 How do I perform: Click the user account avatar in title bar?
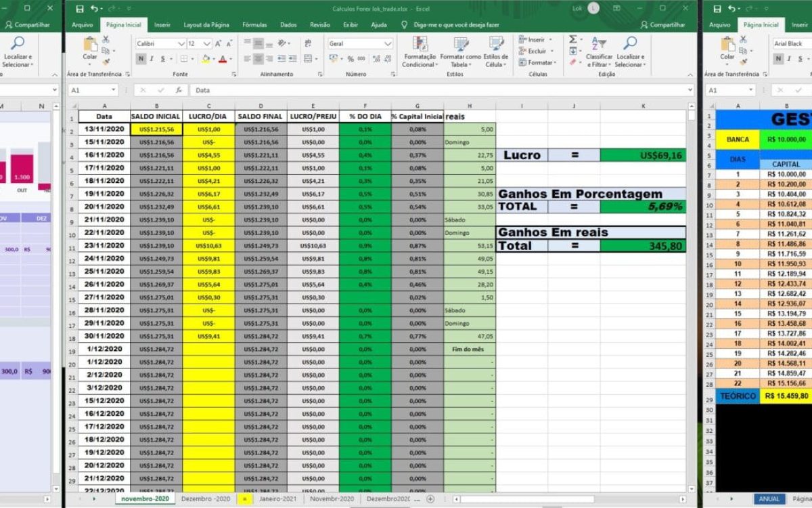(593, 9)
